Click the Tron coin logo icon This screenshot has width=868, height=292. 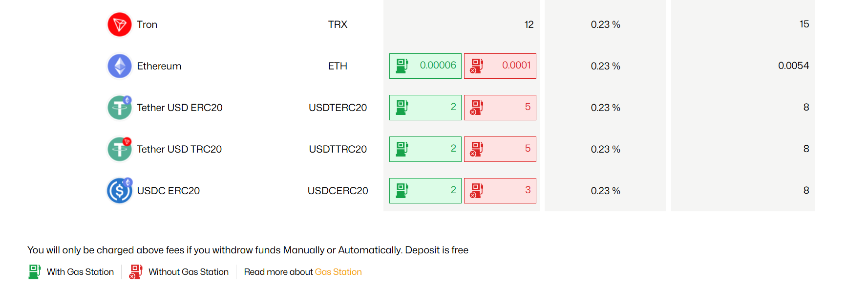(x=119, y=24)
